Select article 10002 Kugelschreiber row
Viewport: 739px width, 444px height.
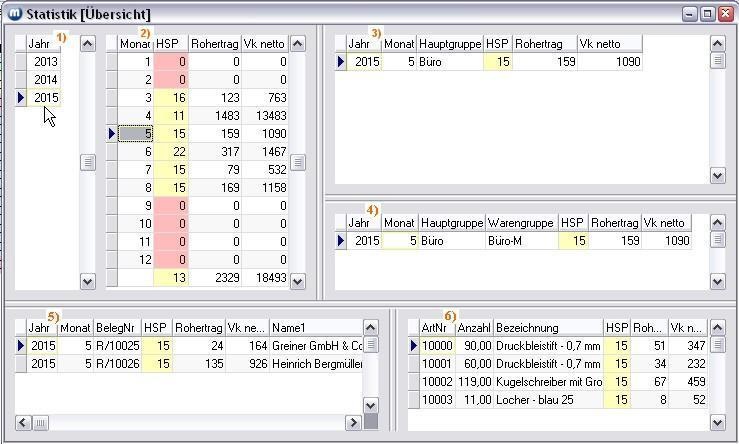[x=547, y=382]
